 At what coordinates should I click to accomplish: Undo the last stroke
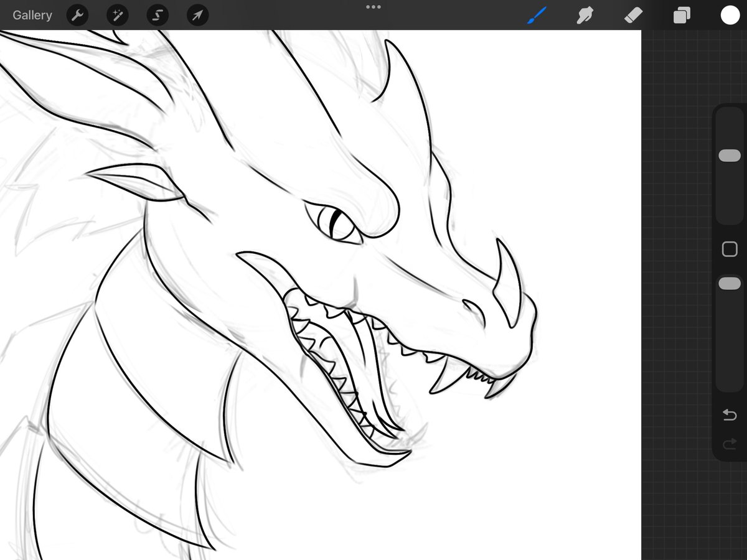pyautogui.click(x=730, y=415)
